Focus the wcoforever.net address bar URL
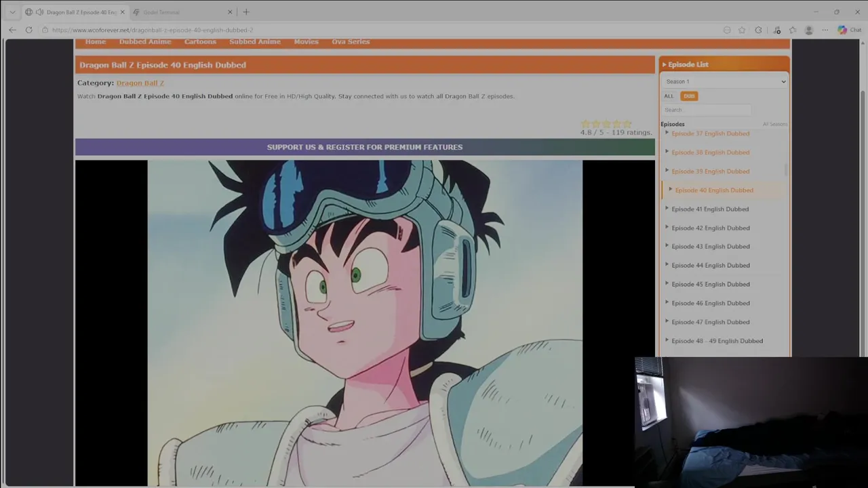 click(x=153, y=30)
